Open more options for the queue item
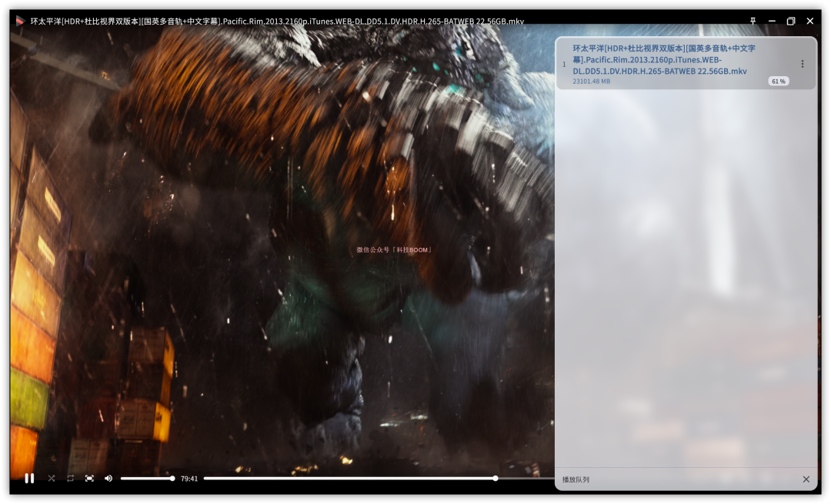831x504 pixels. click(803, 64)
